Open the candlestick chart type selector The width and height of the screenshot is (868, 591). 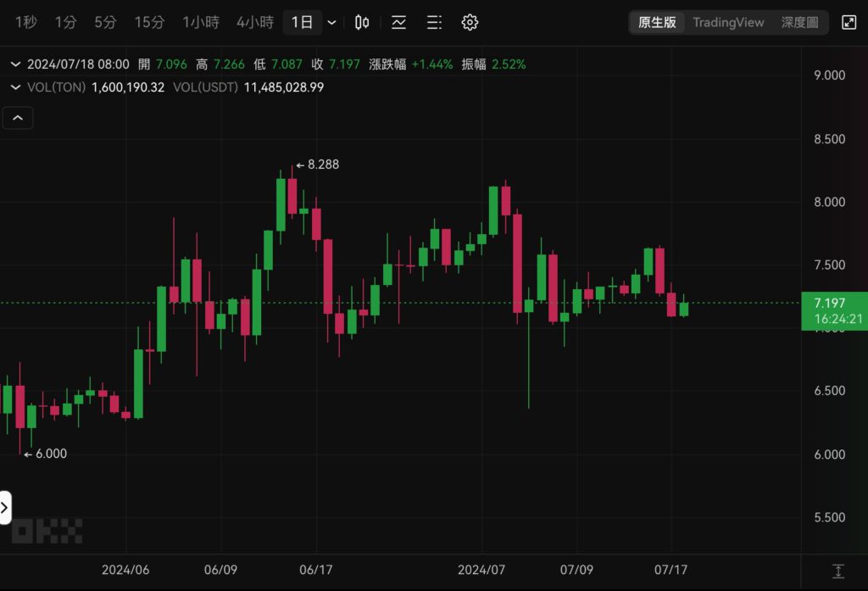coord(362,22)
